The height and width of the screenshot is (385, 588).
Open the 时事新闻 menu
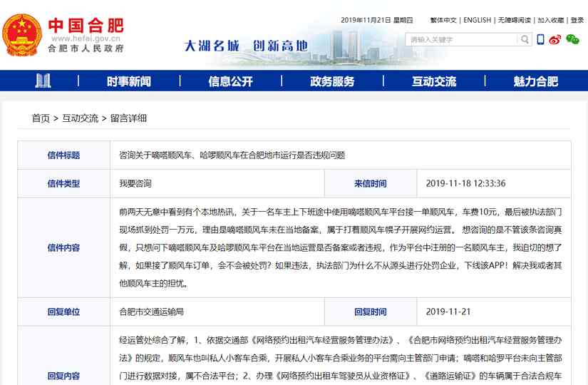click(128, 81)
